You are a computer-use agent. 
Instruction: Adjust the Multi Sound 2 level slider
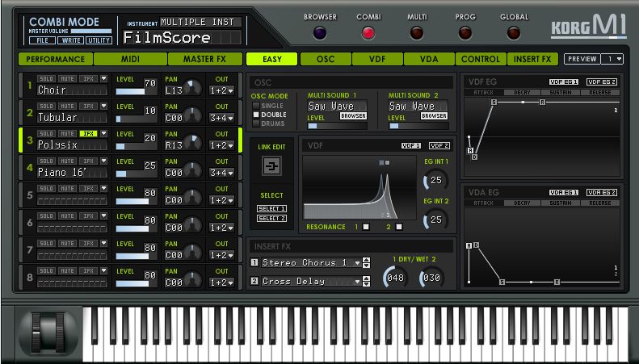click(x=418, y=126)
